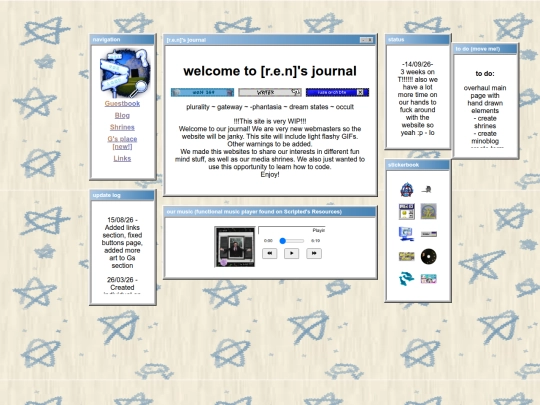
Task: Click the navigation signpost image
Action: point(125,73)
